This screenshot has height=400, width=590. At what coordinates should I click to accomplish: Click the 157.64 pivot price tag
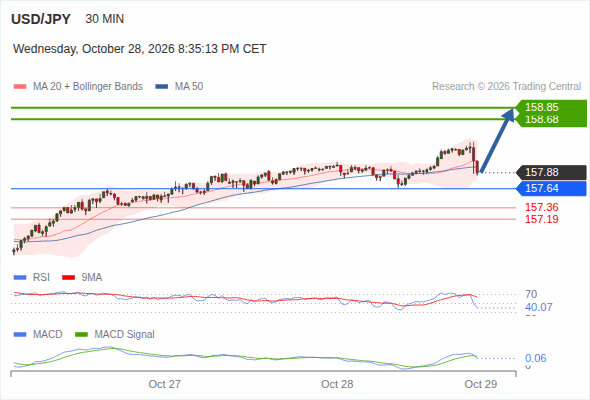pos(551,188)
